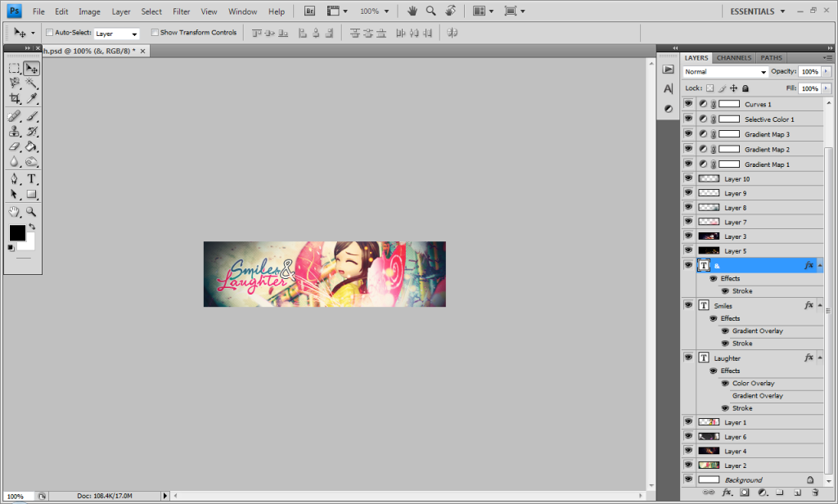Enable the Auto-Select checkbox
The height and width of the screenshot is (504, 838).
click(x=50, y=33)
